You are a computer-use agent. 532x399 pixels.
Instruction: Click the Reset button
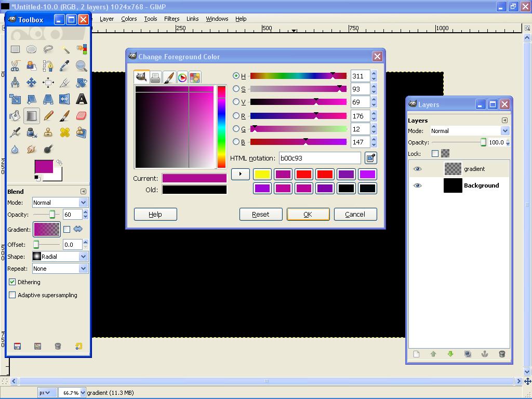[261, 215]
